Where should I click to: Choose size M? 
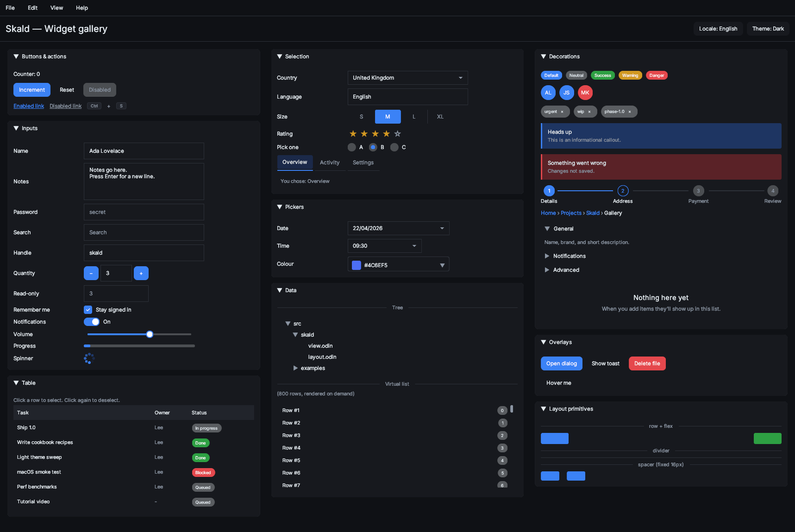pos(388,117)
